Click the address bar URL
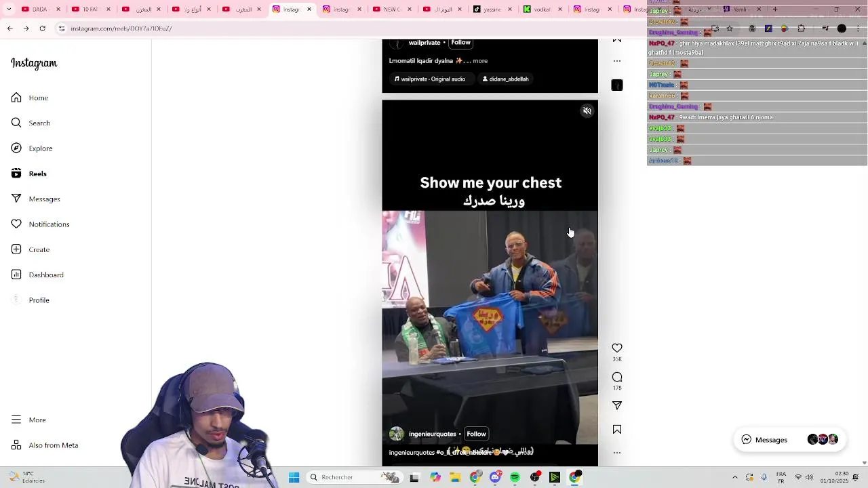This screenshot has height=488, width=868. pos(121,28)
